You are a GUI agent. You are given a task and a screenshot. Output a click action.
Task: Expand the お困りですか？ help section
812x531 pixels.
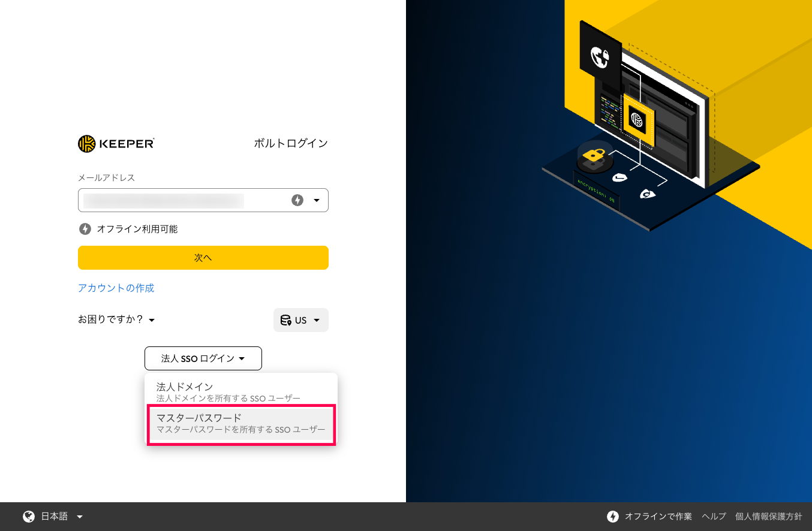pyautogui.click(x=116, y=319)
